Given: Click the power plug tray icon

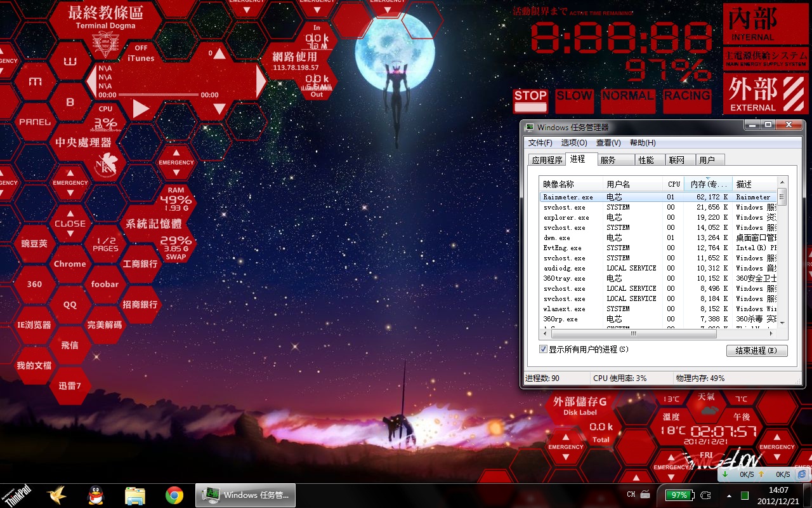Looking at the screenshot, I should click(x=706, y=495).
